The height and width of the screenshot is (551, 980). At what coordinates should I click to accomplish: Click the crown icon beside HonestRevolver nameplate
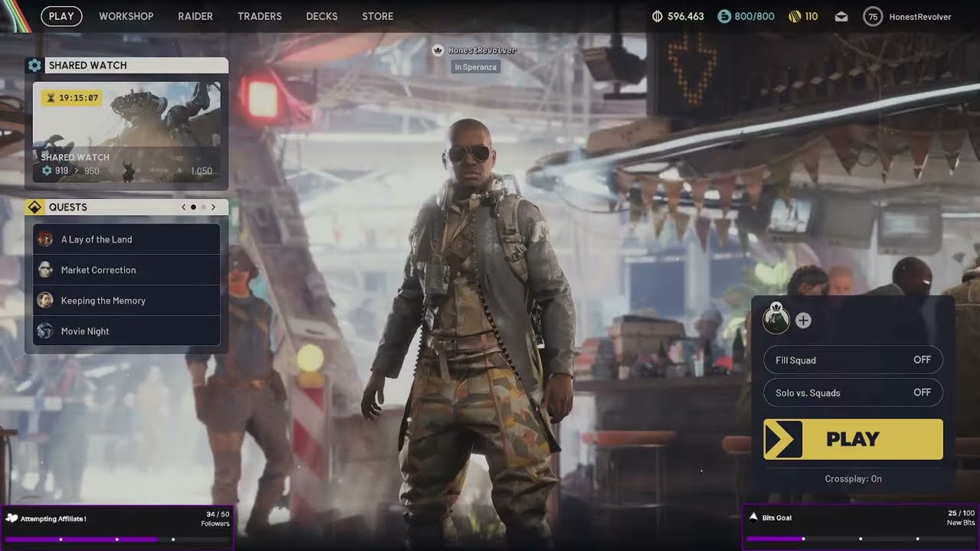point(438,51)
